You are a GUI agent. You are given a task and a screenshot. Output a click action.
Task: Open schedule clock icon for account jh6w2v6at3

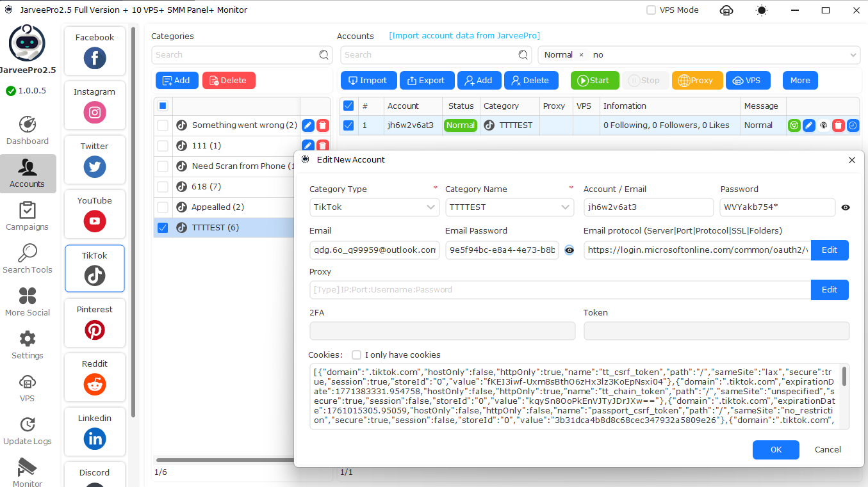tap(853, 125)
